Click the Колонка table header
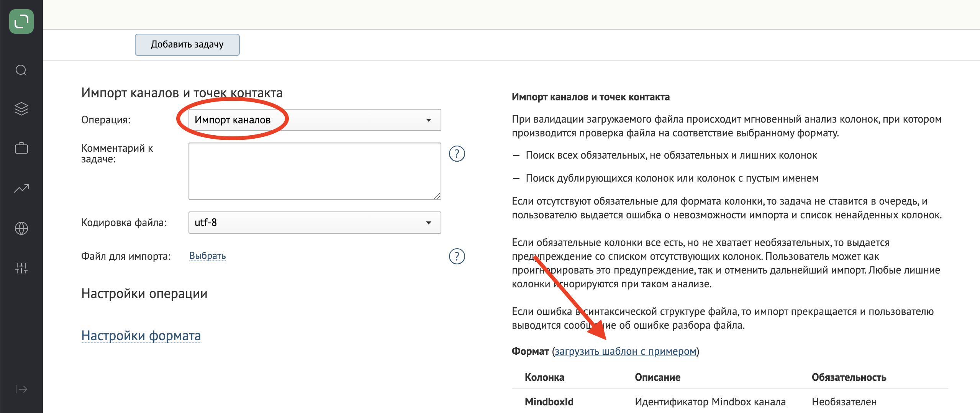Screen dimensions: 980x413 [x=544, y=377]
